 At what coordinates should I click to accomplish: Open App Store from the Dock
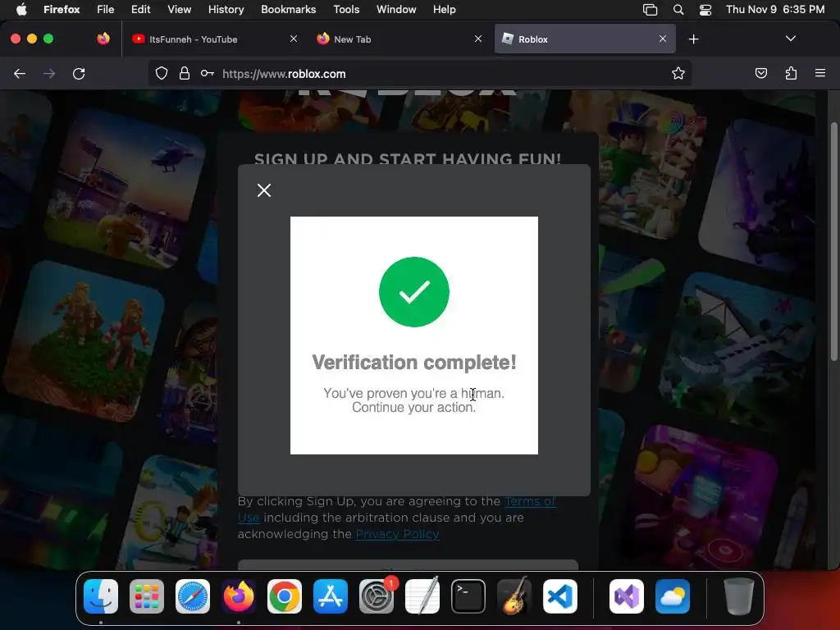331,596
